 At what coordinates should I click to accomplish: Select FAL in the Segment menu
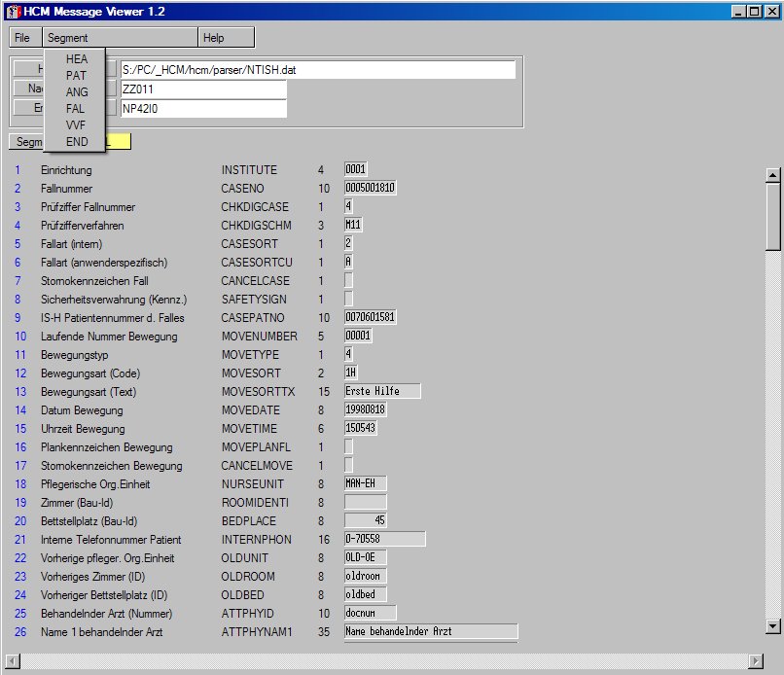pos(77,109)
